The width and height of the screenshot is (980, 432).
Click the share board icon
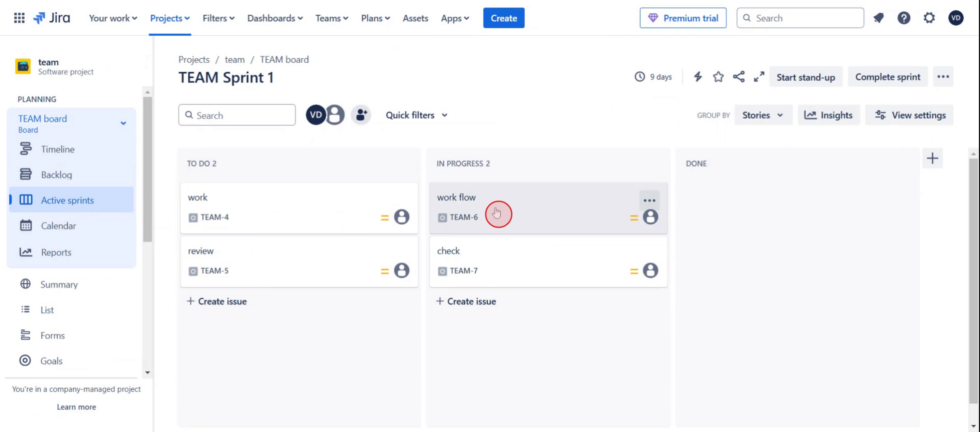[x=739, y=77]
